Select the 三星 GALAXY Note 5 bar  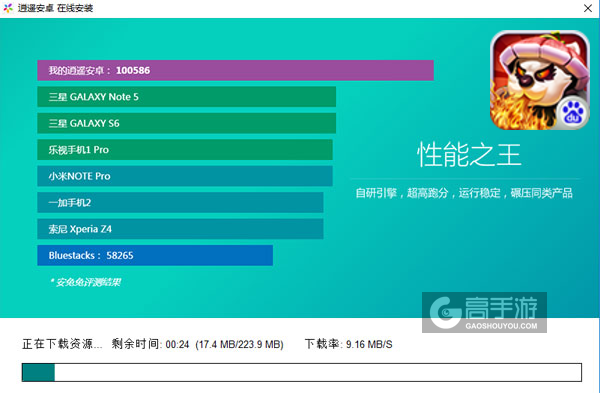[186, 97]
